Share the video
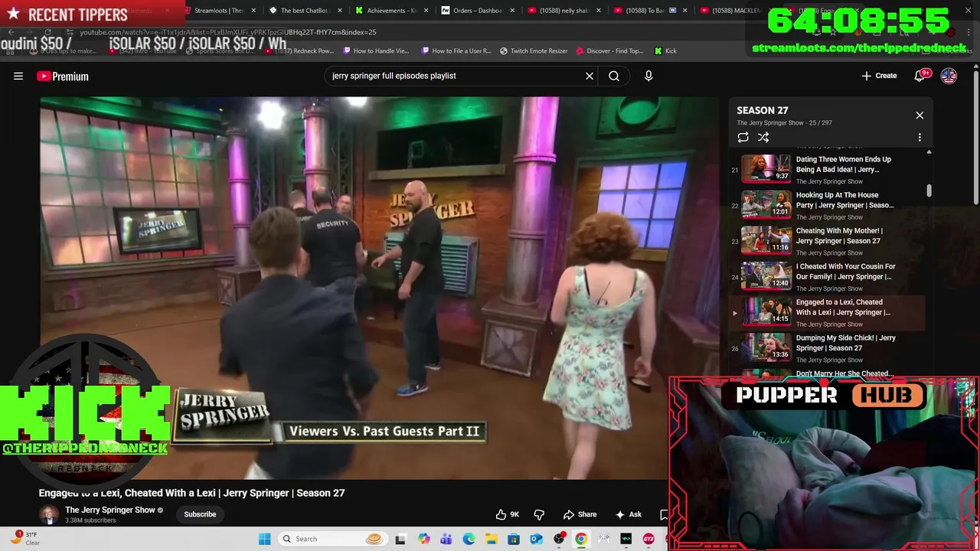The width and height of the screenshot is (980, 551). (x=580, y=514)
